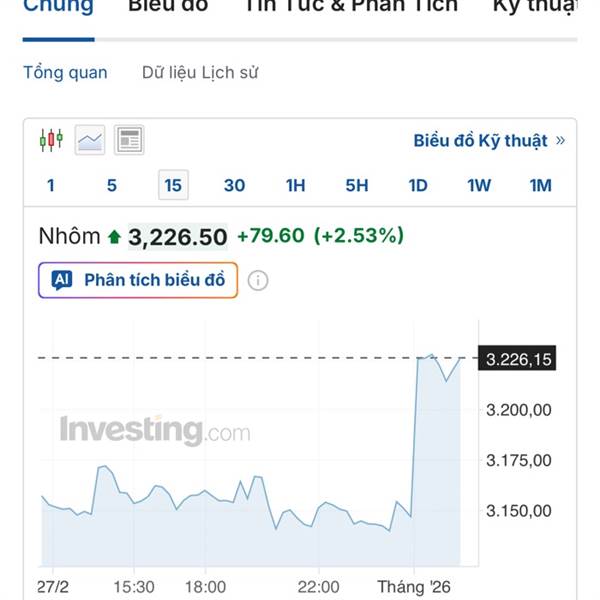
Task: Click the info icon beside AI analysis
Action: 258,280
